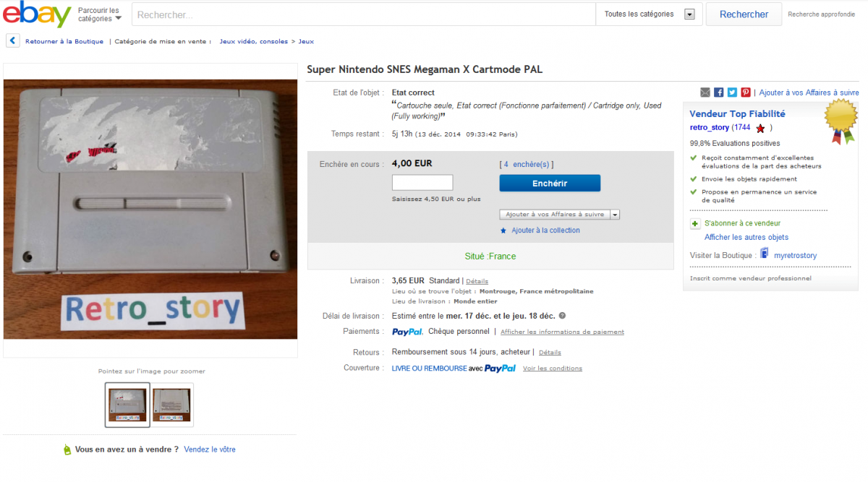Share listing on Twitter icon

click(732, 92)
